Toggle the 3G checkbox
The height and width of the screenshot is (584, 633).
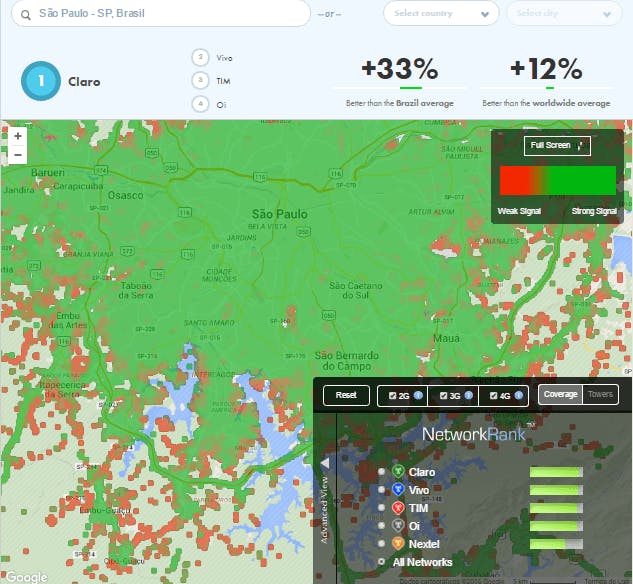click(x=443, y=396)
